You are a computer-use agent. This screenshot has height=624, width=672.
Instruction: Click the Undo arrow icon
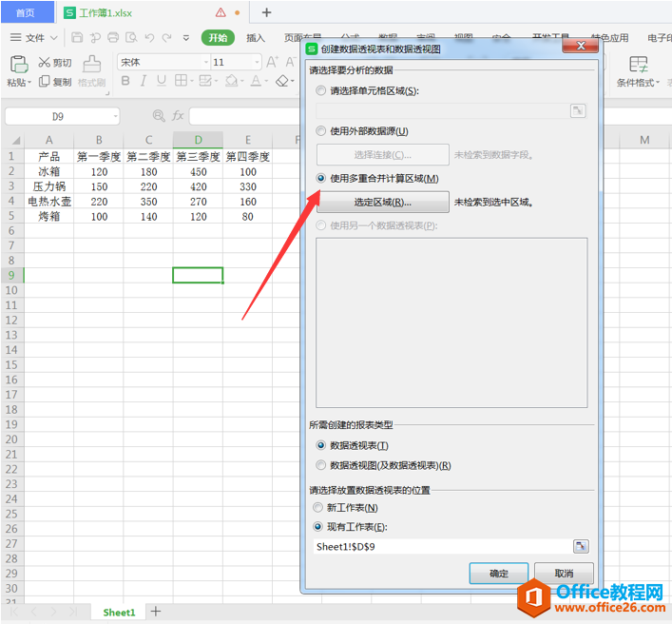point(149,38)
